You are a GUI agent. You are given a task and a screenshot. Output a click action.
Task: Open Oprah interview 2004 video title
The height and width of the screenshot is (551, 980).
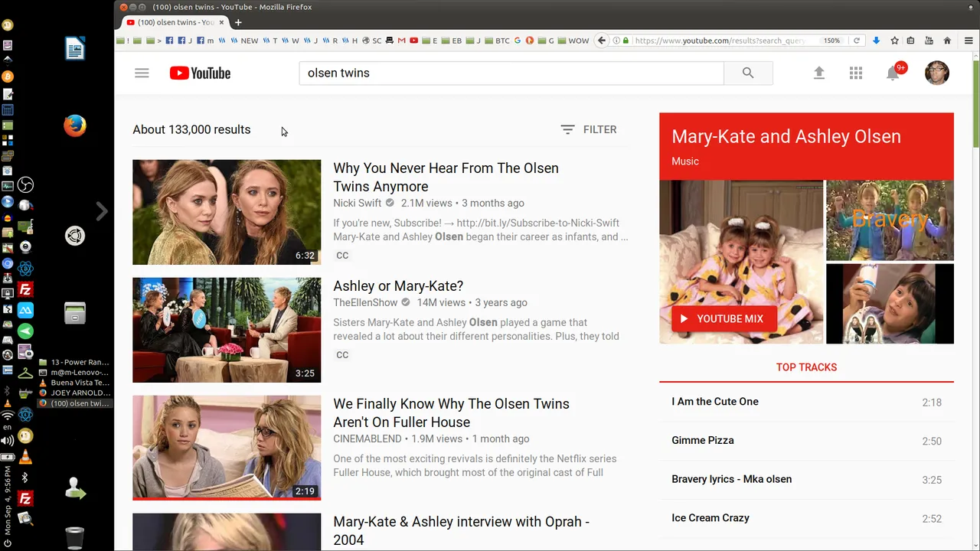click(x=461, y=530)
